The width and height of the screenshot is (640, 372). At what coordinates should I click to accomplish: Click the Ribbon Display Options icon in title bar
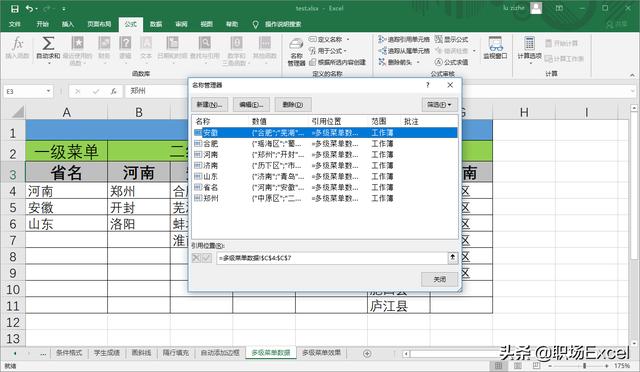coord(559,8)
